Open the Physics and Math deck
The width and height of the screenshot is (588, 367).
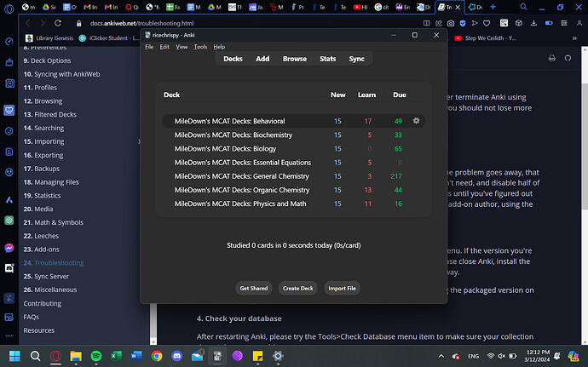pyautogui.click(x=240, y=204)
